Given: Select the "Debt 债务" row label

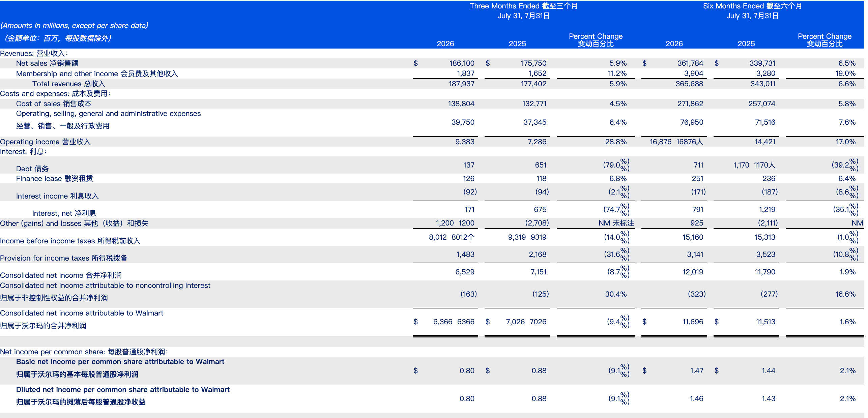Looking at the screenshot, I should click(32, 169).
